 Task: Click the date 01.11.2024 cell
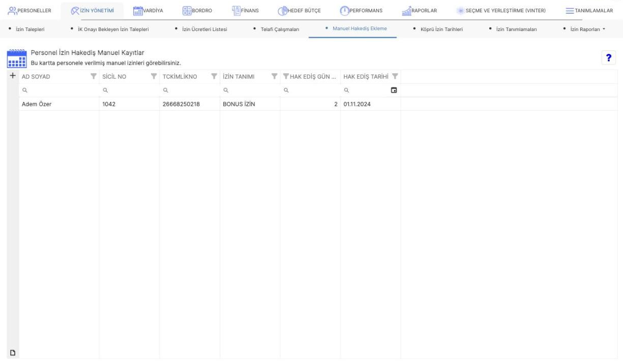coord(370,104)
